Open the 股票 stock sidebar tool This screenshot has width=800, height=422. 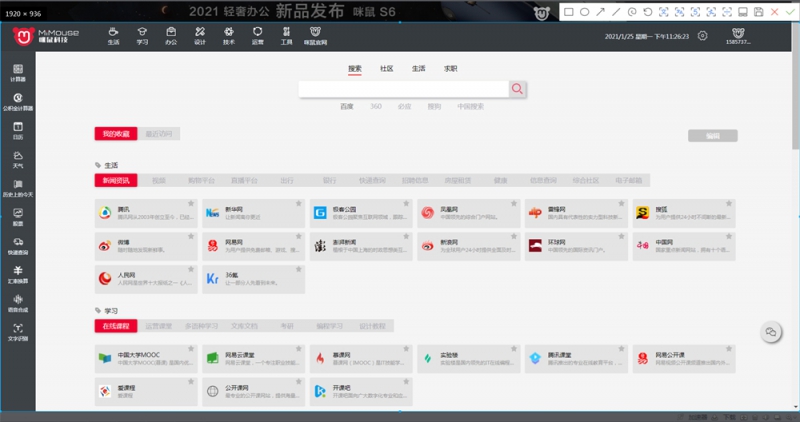point(18,217)
